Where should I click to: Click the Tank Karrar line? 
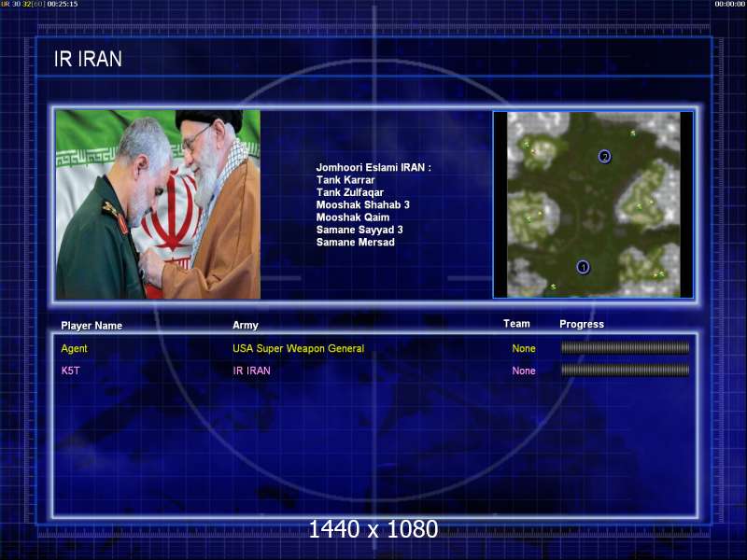click(x=345, y=180)
